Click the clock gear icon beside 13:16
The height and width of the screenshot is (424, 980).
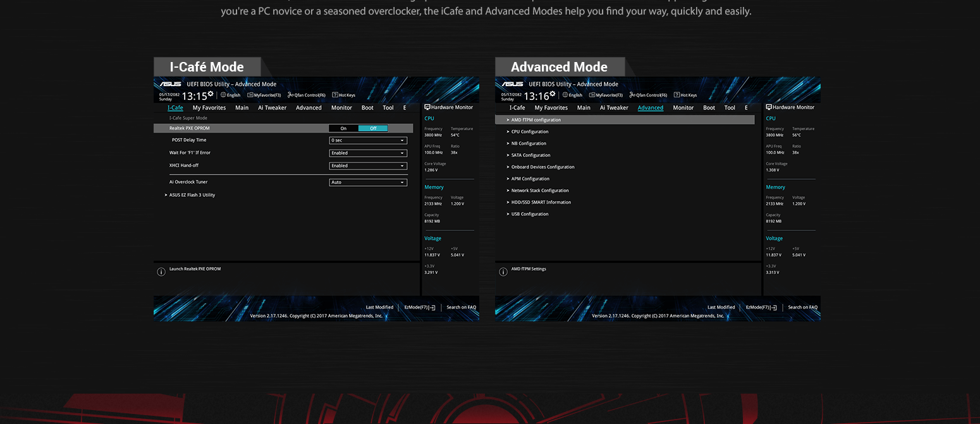(x=552, y=94)
